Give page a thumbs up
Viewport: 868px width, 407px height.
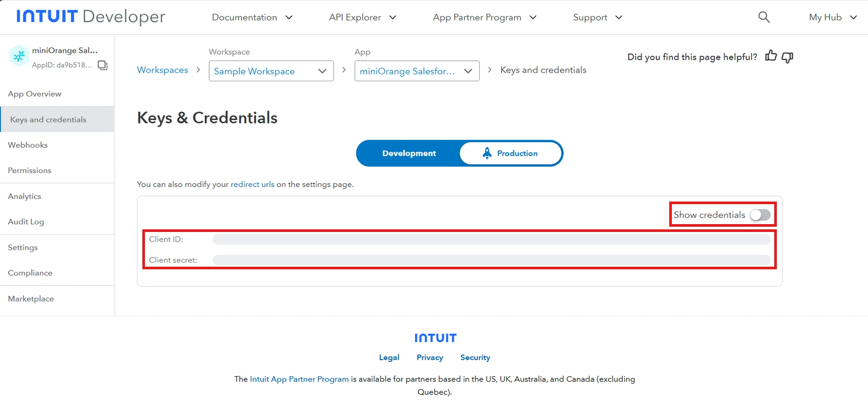click(771, 56)
